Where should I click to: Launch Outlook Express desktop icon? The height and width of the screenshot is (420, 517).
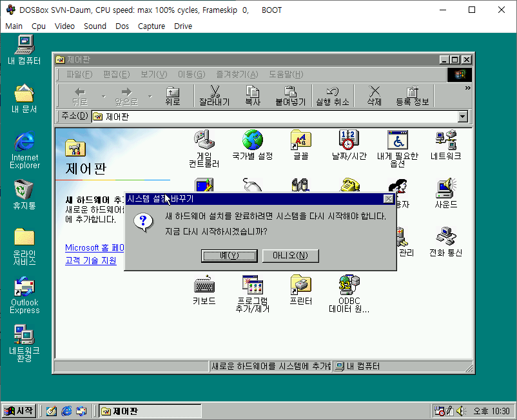(24, 296)
